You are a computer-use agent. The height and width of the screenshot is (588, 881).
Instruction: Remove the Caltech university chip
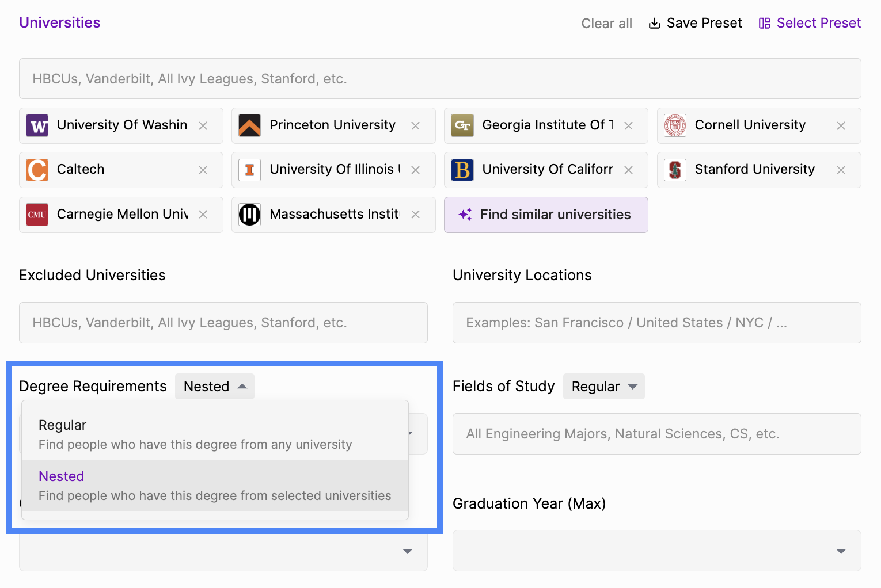(203, 170)
